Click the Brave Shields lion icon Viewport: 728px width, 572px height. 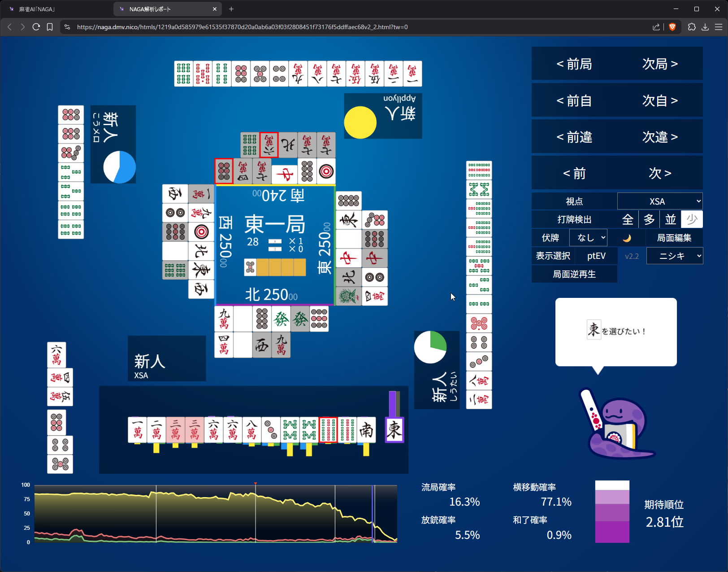click(x=672, y=27)
